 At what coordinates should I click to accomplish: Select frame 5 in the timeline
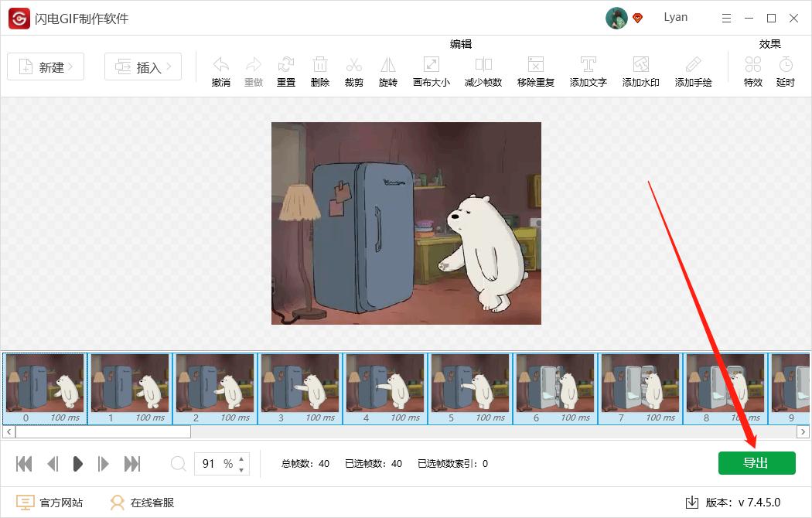469,387
